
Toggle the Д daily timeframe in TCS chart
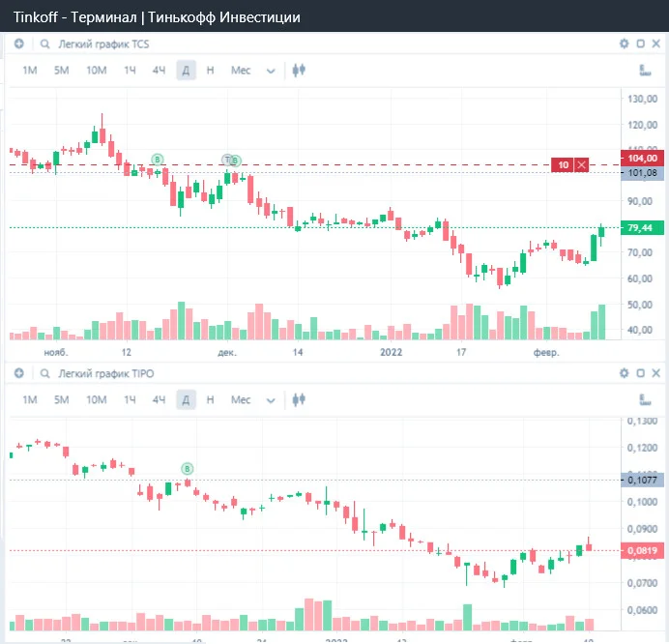point(186,71)
